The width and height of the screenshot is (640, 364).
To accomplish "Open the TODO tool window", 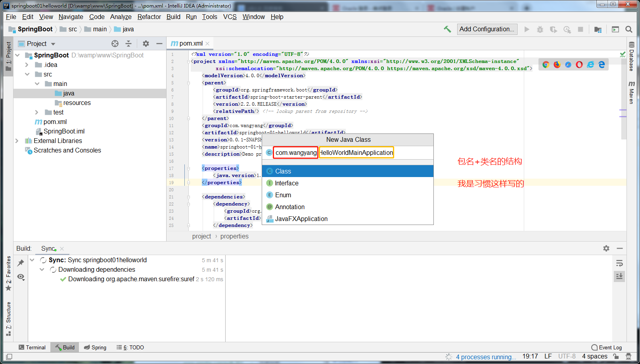I will tap(130, 347).
